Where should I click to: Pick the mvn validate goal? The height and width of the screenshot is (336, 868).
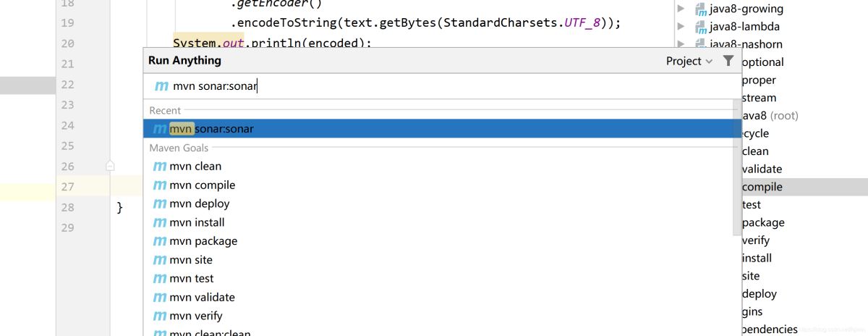pyautogui.click(x=202, y=297)
